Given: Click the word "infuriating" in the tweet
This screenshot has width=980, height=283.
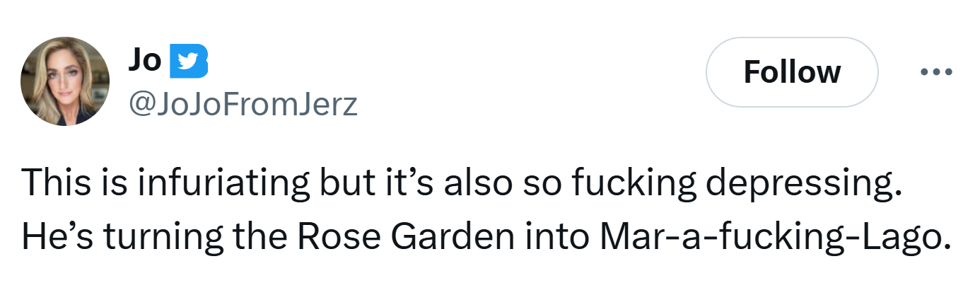Looking at the screenshot, I should [220, 184].
